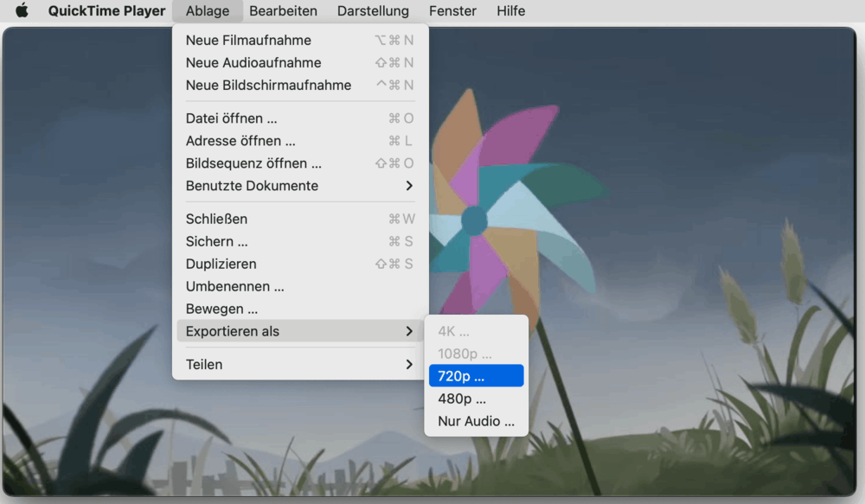
Task: Choose Bildsequenz öffnen
Action: [253, 163]
